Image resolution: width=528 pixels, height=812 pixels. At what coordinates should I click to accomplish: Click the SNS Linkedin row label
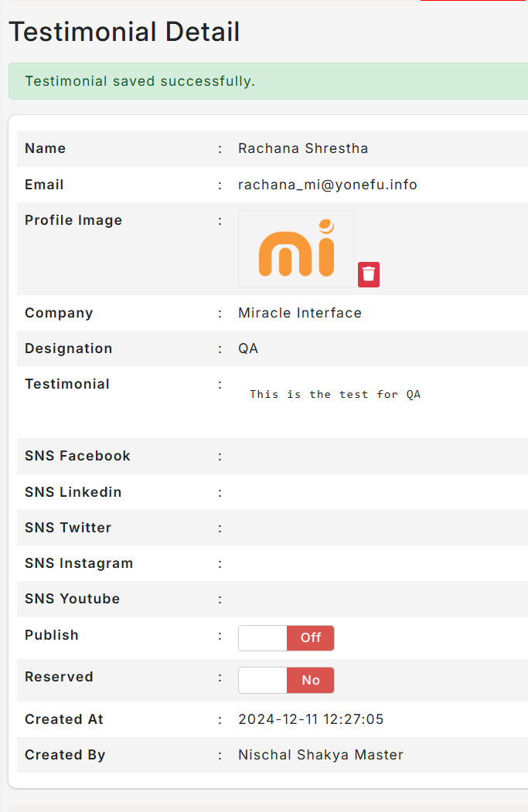[x=73, y=492]
